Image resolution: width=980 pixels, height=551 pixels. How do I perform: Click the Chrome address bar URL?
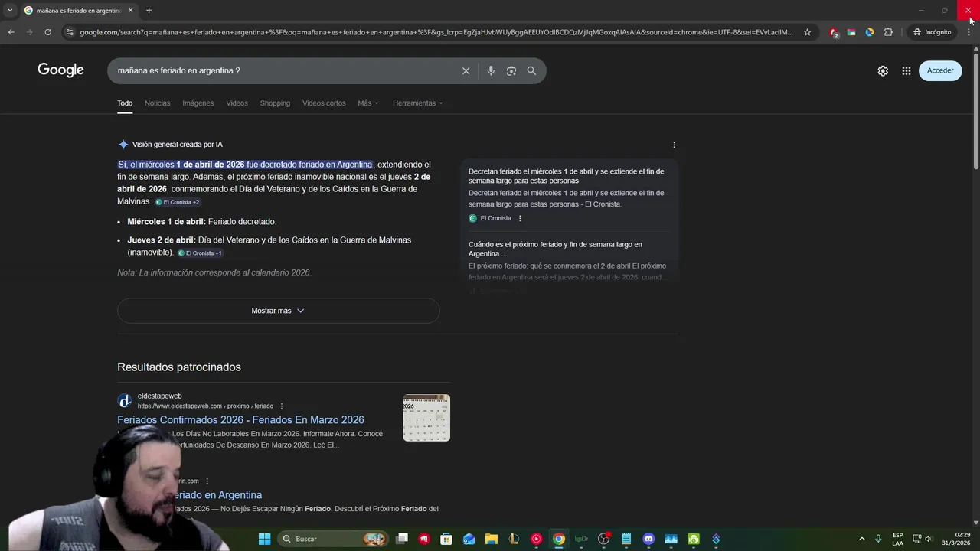coord(436,32)
